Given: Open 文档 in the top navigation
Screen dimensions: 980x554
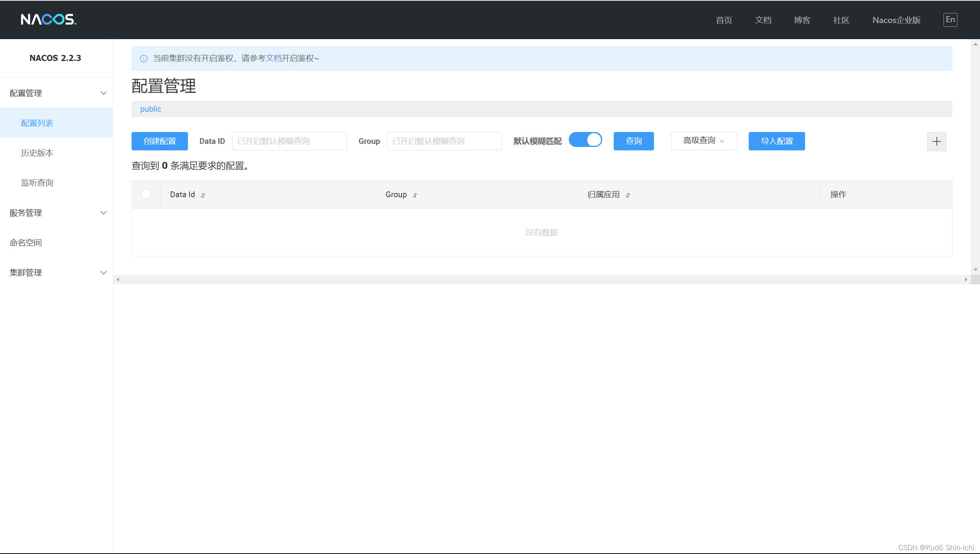Looking at the screenshot, I should 763,20.
